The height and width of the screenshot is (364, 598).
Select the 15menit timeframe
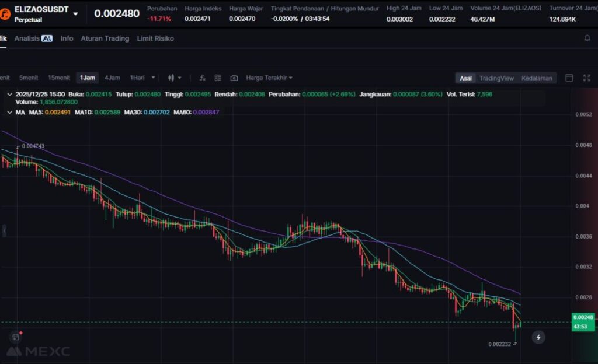59,78
